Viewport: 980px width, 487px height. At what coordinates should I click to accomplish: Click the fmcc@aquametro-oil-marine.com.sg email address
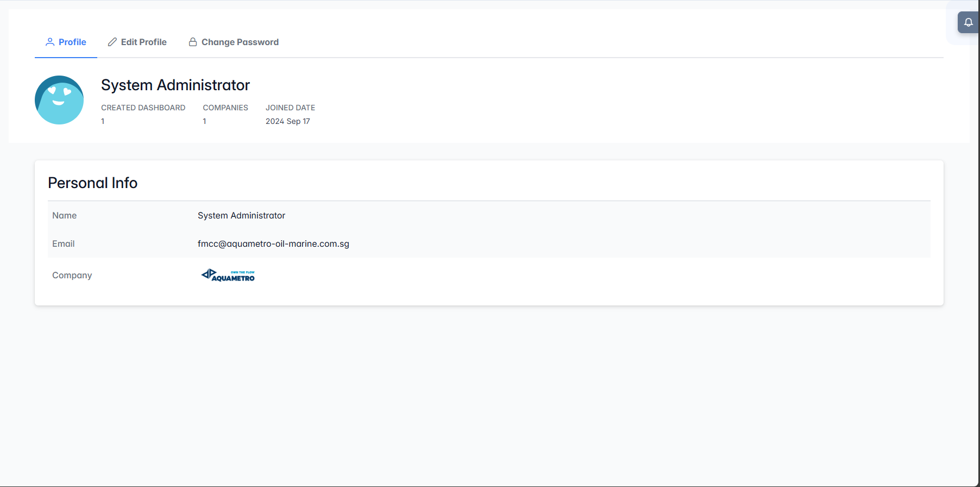click(x=273, y=244)
